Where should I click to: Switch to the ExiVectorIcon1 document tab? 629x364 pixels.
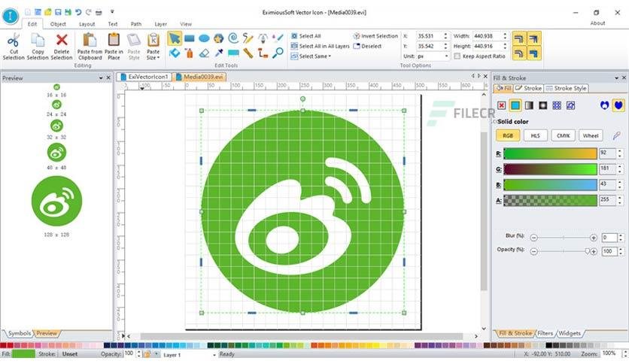pyautogui.click(x=144, y=77)
